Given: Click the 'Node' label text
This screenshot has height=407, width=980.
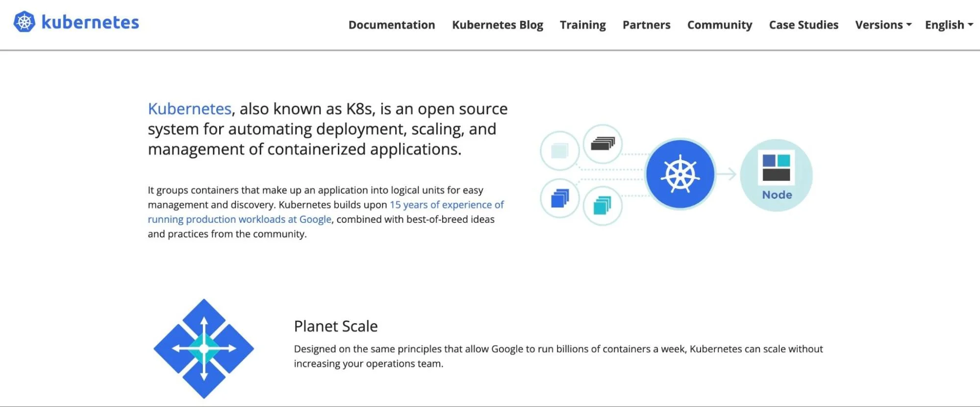Looking at the screenshot, I should tap(777, 195).
